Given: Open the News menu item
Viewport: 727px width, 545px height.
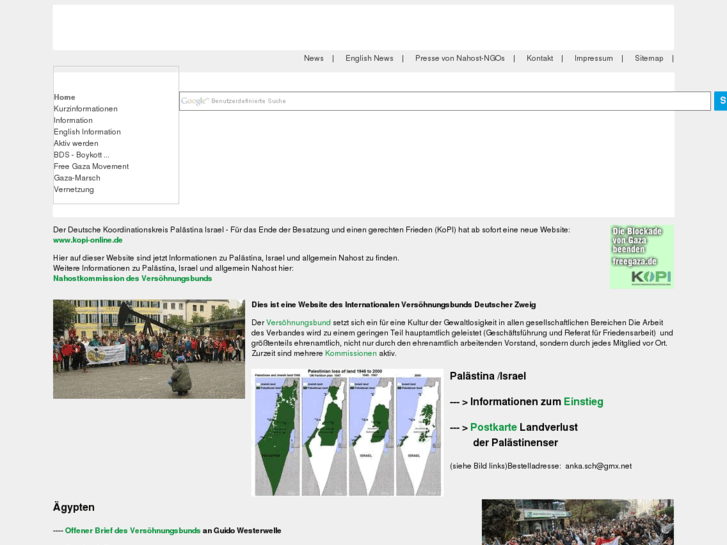Looking at the screenshot, I should click(x=313, y=58).
